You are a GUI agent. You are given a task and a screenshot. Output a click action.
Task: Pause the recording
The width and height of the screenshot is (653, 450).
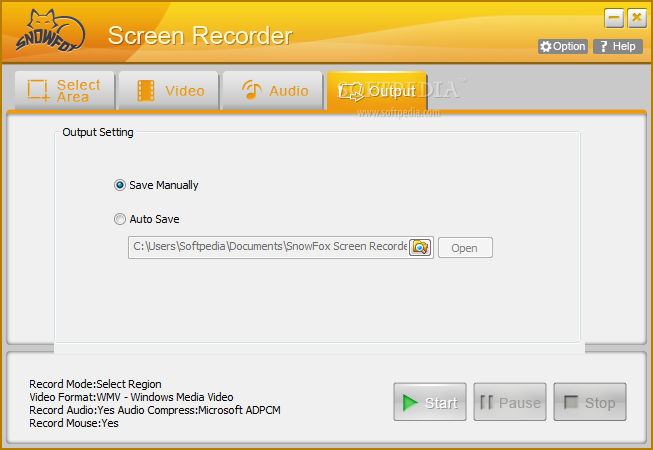510,402
